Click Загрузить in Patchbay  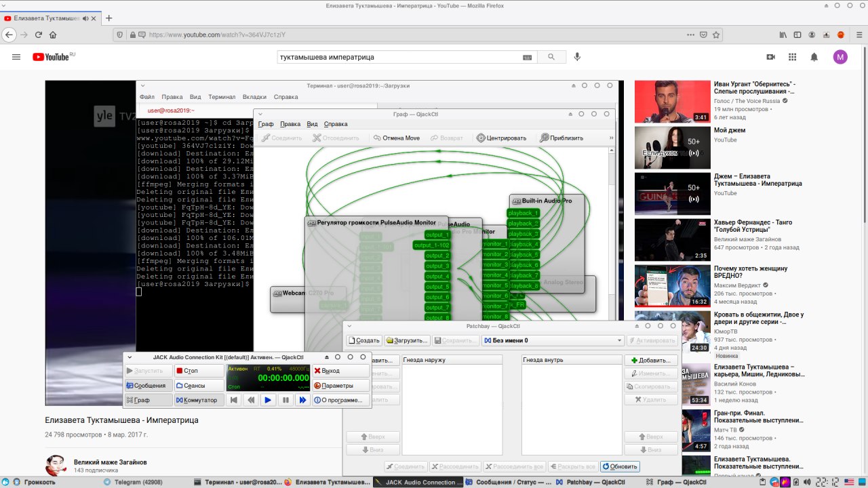point(407,340)
